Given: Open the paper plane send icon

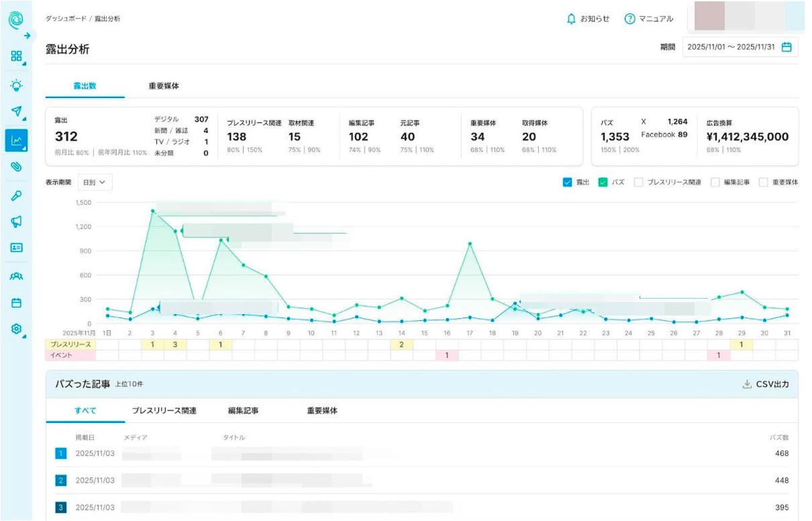Looking at the screenshot, I should tap(16, 112).
